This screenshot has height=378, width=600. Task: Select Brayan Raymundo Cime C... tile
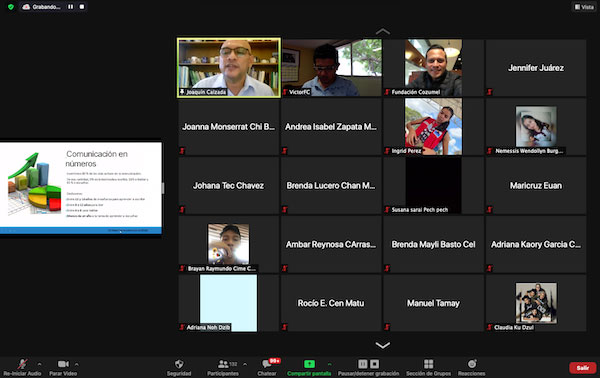tap(229, 244)
